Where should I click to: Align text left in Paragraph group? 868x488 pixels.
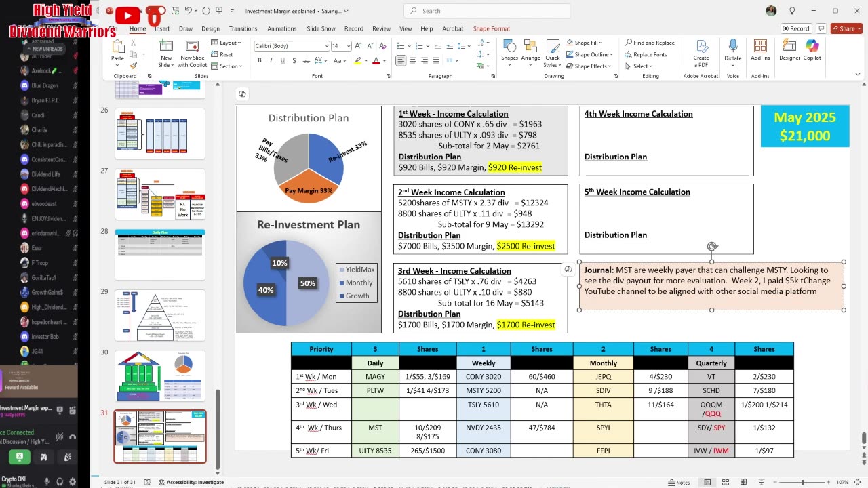click(x=401, y=60)
